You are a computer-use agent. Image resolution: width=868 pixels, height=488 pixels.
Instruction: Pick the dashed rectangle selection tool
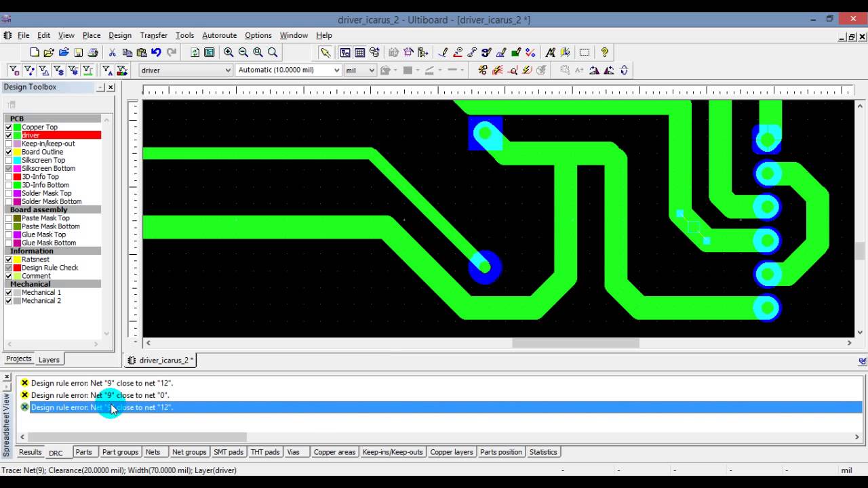585,52
